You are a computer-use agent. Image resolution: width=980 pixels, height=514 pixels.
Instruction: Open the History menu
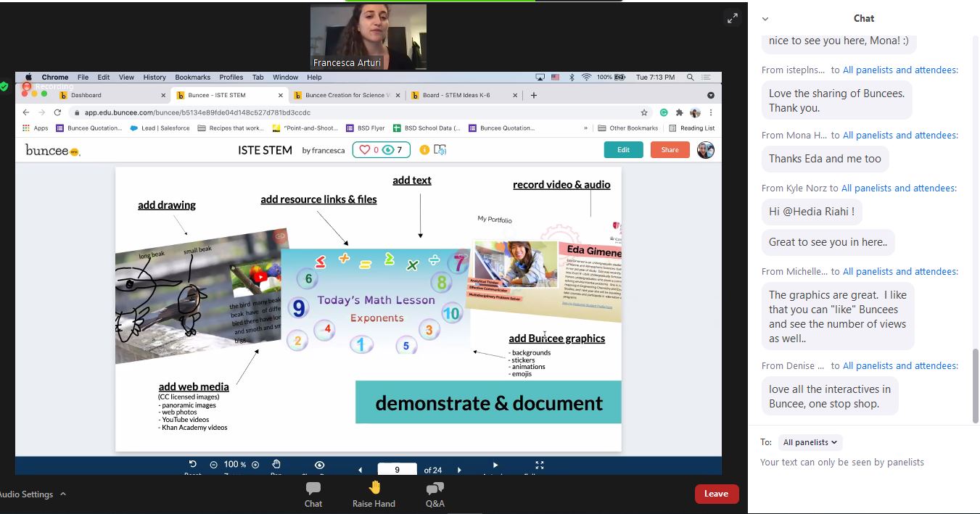pos(155,77)
